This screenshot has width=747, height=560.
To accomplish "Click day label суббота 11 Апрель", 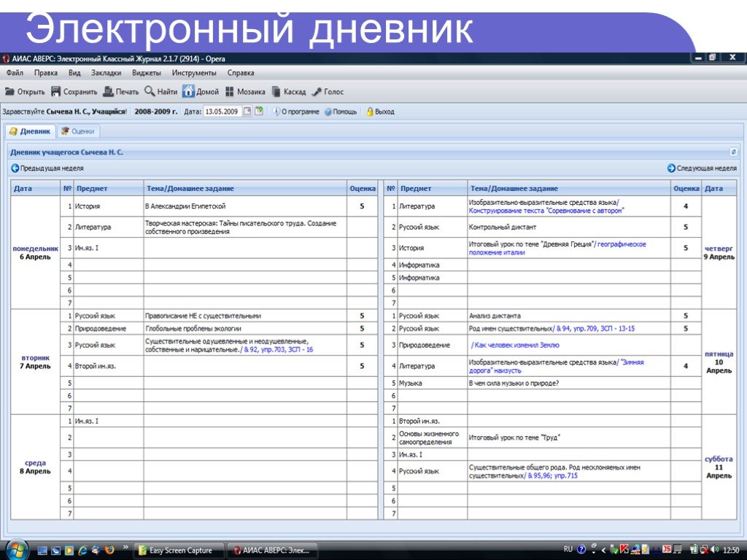I will pos(719,467).
